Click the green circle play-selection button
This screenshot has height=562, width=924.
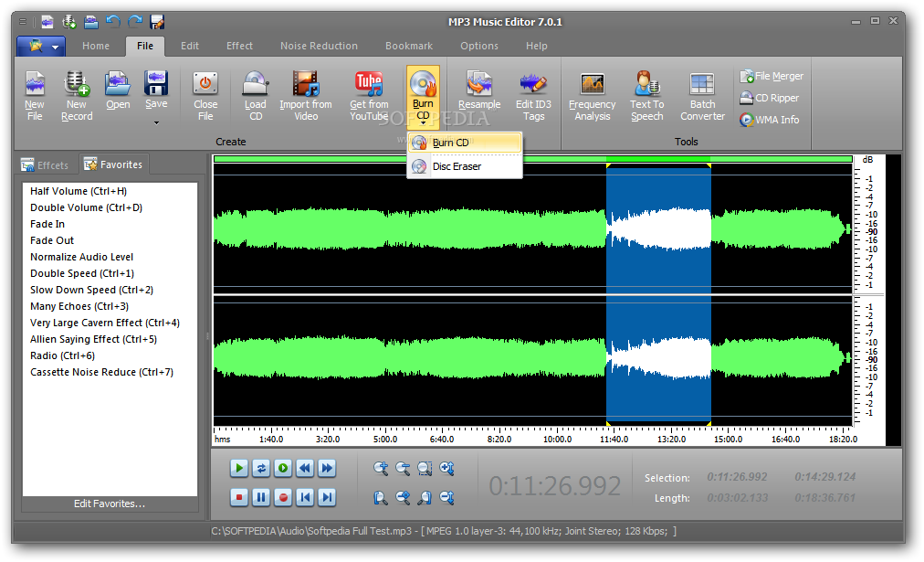(x=283, y=468)
